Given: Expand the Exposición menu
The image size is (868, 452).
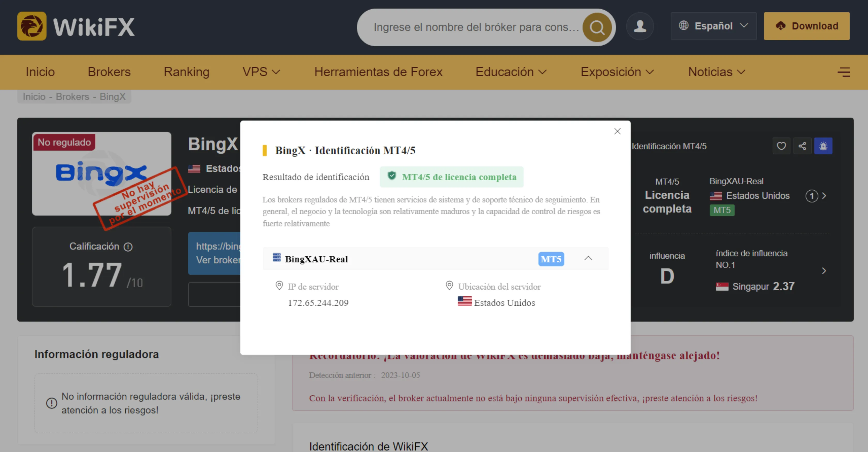Looking at the screenshot, I should point(617,72).
